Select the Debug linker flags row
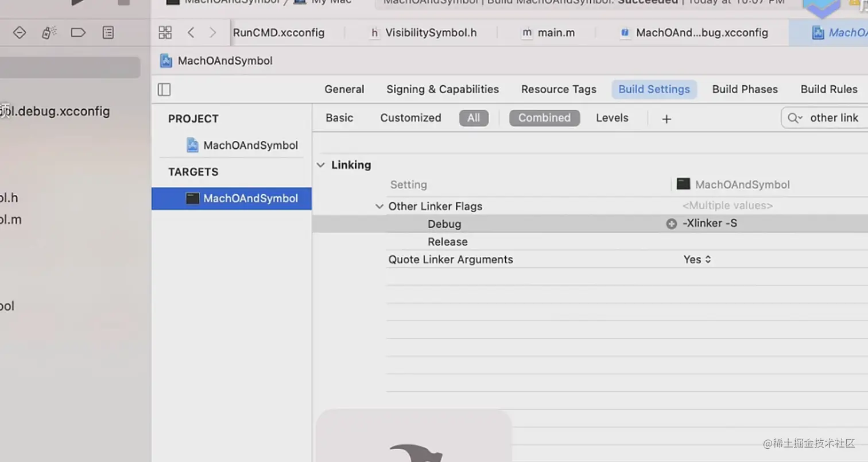The height and width of the screenshot is (462, 868). pyautogui.click(x=590, y=224)
